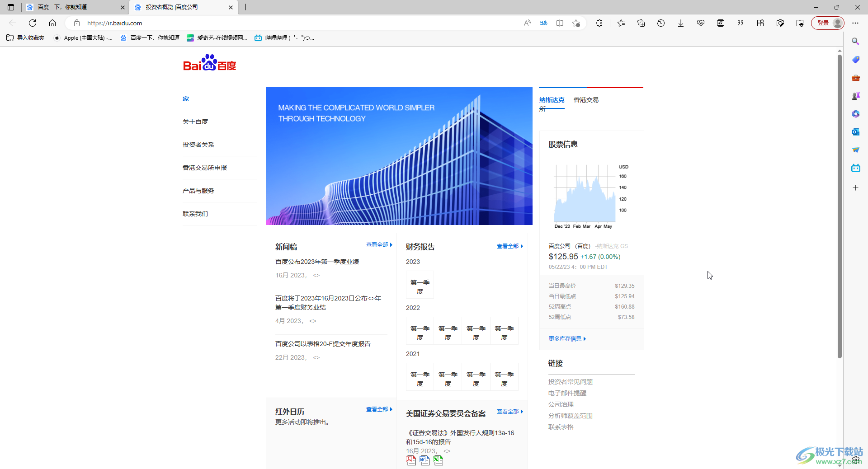This screenshot has height=469, width=868.
Task: Open the 分析师覆盖范围 link
Action: pyautogui.click(x=571, y=416)
